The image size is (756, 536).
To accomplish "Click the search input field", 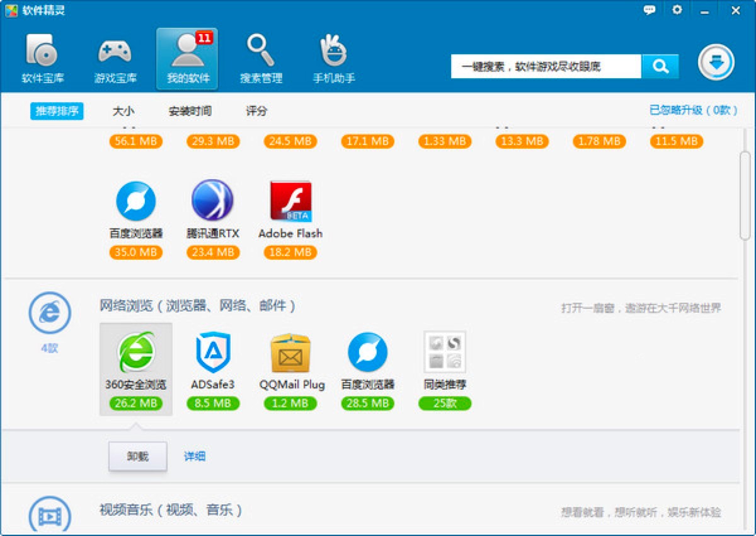I will point(546,66).
